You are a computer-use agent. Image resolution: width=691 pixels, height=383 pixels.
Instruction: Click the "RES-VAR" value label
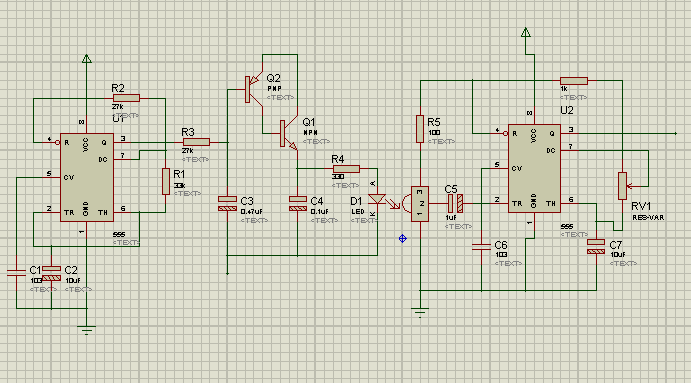pos(648,218)
